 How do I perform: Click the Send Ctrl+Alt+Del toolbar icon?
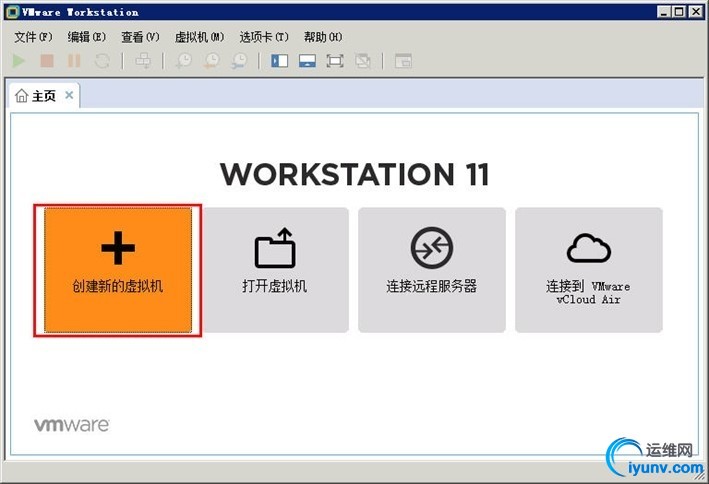click(143, 61)
